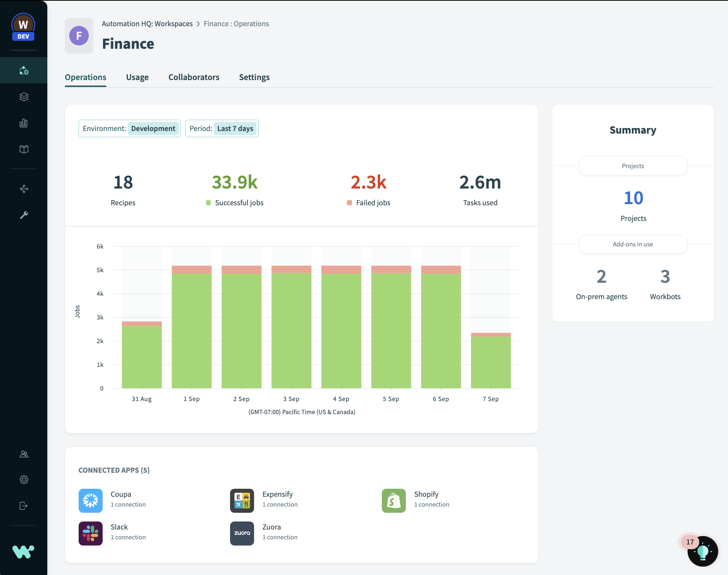Click the logout icon in sidebar
Image resolution: width=728 pixels, height=575 pixels.
pyautogui.click(x=24, y=506)
